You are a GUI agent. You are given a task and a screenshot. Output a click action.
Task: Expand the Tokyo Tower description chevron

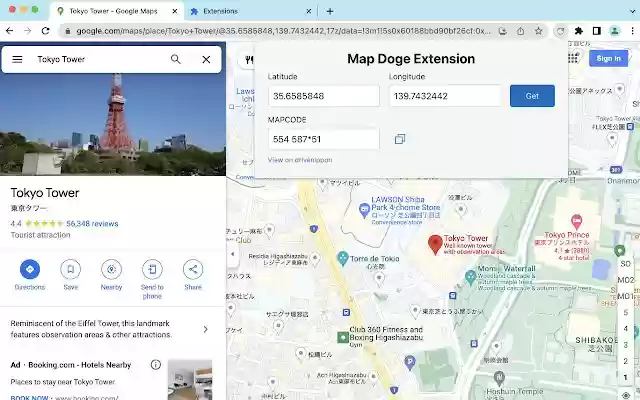(205, 329)
